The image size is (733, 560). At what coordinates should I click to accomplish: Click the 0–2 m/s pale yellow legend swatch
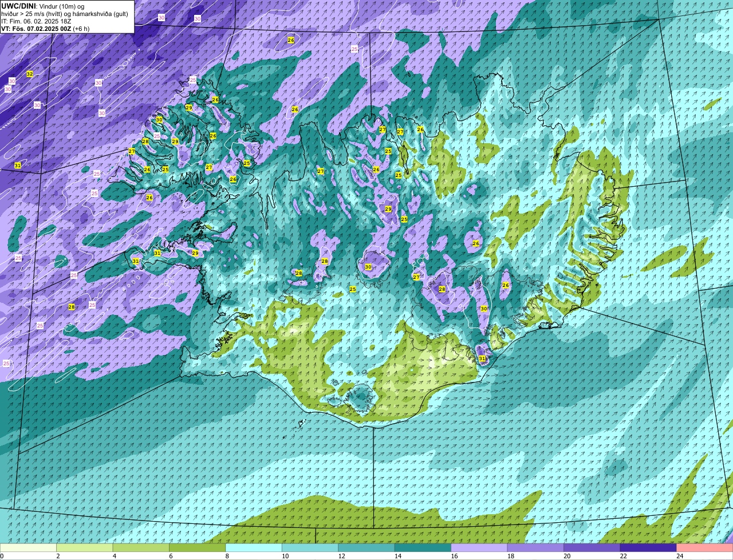click(28, 547)
